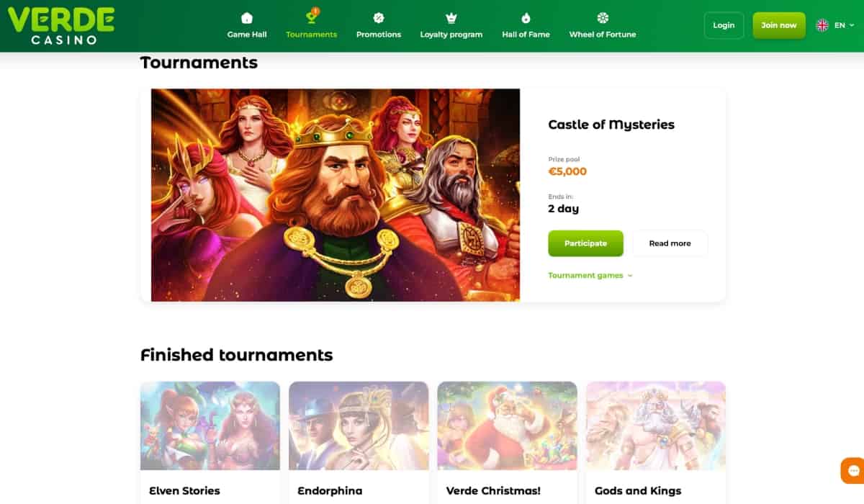Open the Verde Christmas! tournament card
This screenshot has height=504, width=864.
coord(507,442)
